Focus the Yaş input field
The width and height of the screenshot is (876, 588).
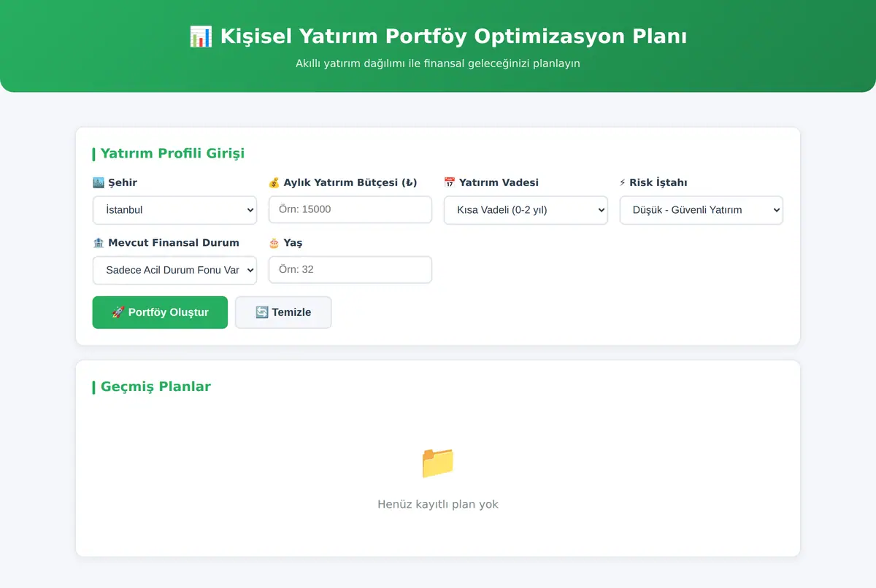point(350,270)
